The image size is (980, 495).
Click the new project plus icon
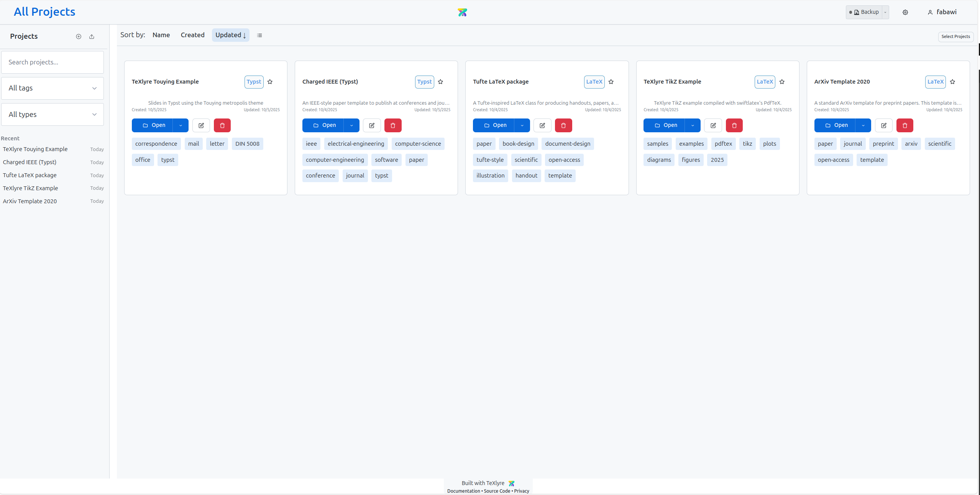point(79,36)
